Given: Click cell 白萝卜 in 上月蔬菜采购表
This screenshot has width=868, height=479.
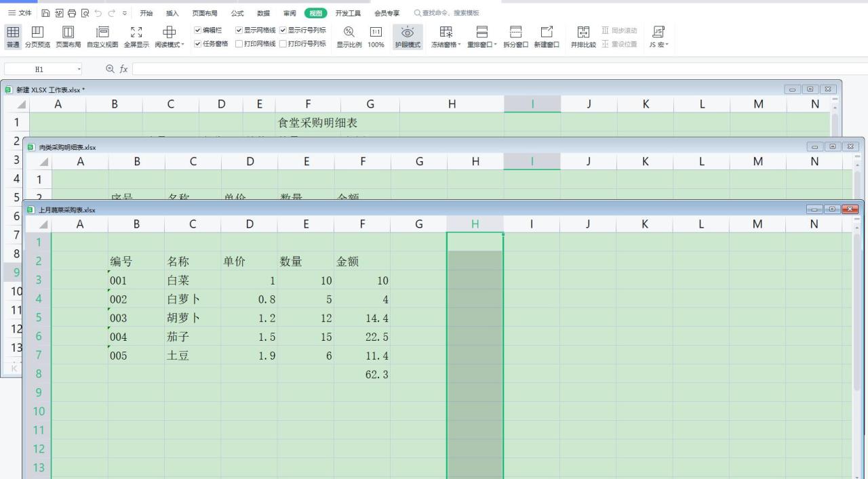Looking at the screenshot, I should [x=193, y=299].
